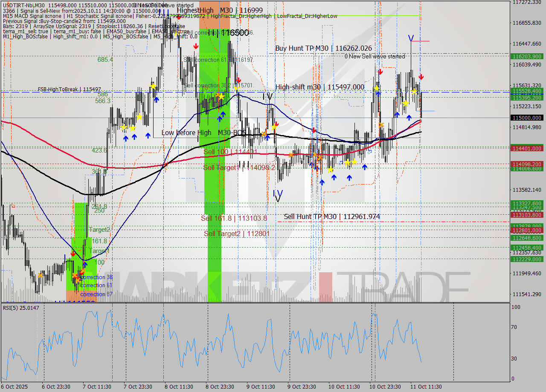The width and height of the screenshot is (546, 392).
Task: Select the red sell arrow above the latest candle
Action: point(421,78)
